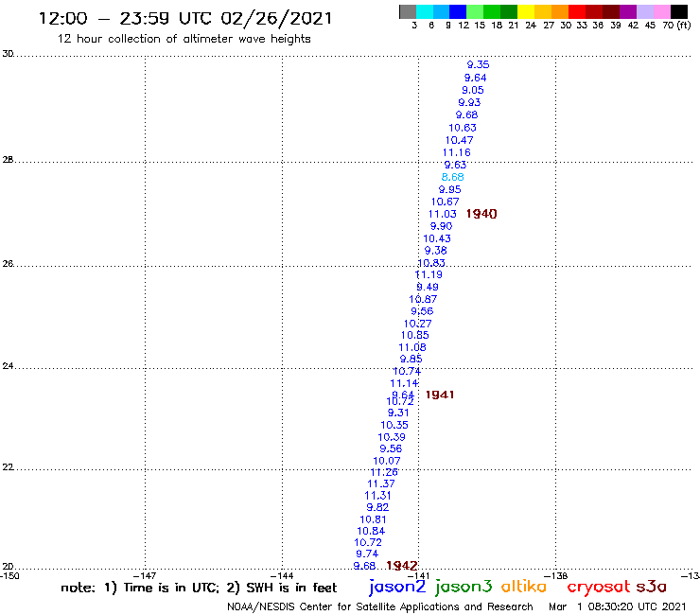Click the latitude 22 axis label
This screenshot has height=615, width=700.
[x=8, y=467]
